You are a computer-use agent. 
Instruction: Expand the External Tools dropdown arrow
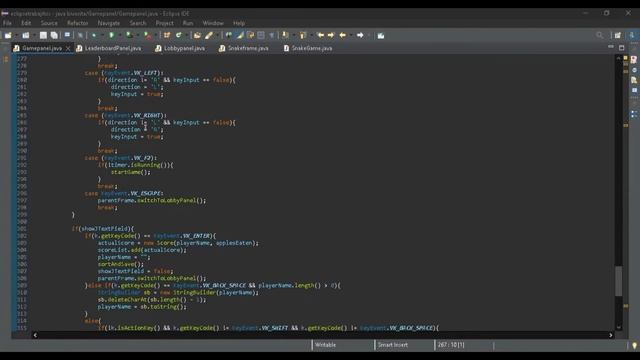pyautogui.click(x=156, y=36)
